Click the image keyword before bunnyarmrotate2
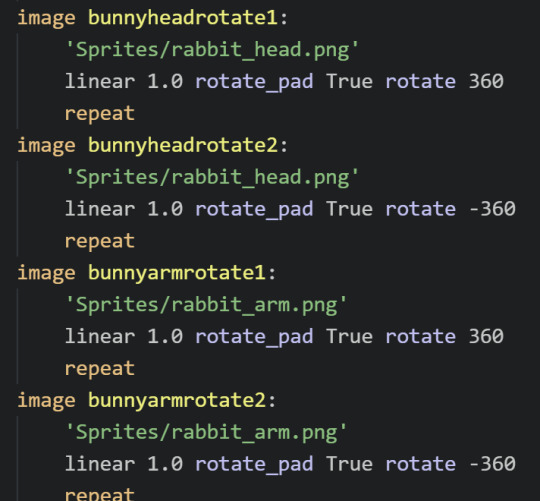The width and height of the screenshot is (540, 501). (x=46, y=401)
